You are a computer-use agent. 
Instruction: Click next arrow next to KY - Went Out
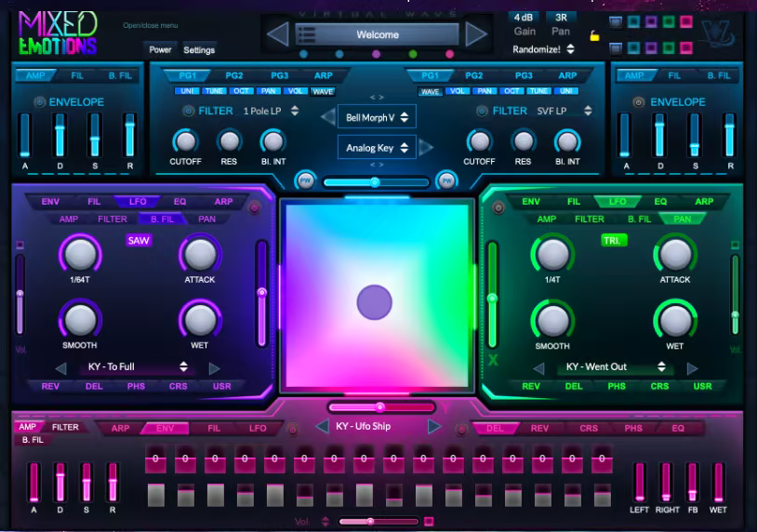(x=692, y=368)
